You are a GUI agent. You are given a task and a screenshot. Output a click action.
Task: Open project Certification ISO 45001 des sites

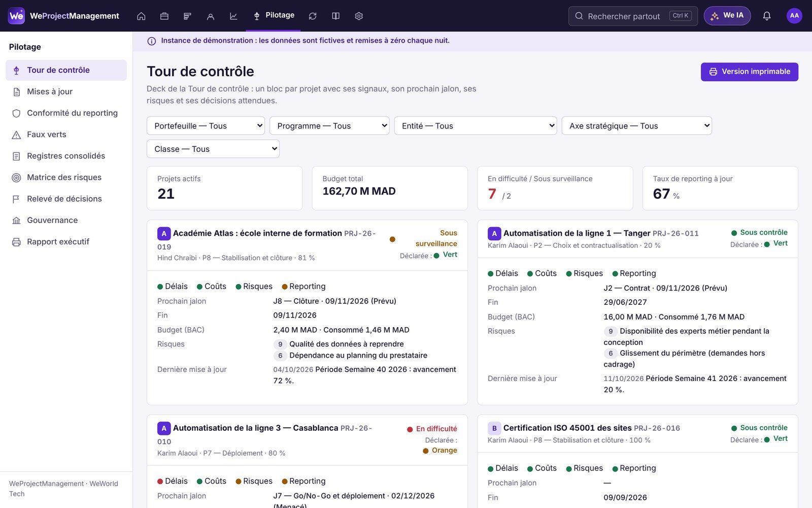click(567, 428)
